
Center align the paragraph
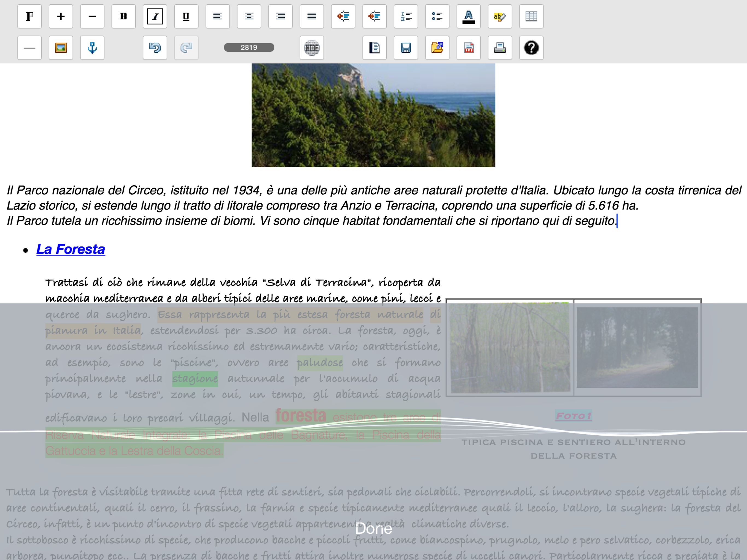coord(249,16)
